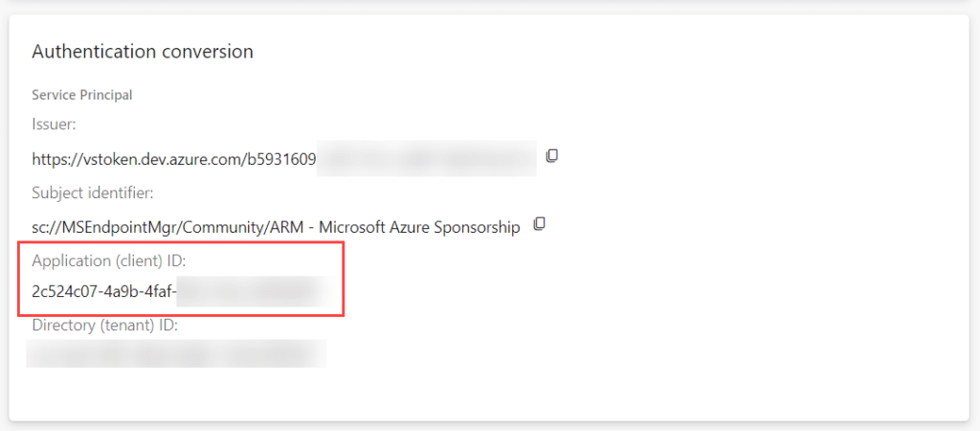This screenshot has height=431, width=980.
Task: Copy the Issuer URL with the copy icon
Action: point(551,156)
